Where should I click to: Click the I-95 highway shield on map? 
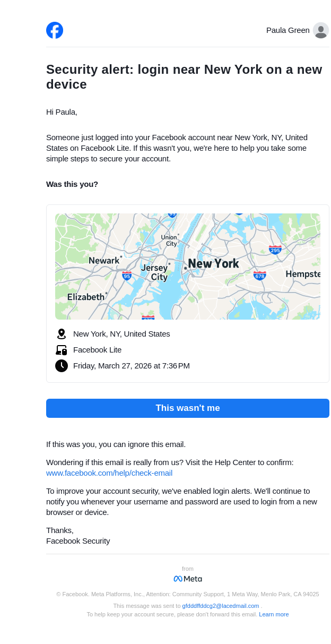127,276
